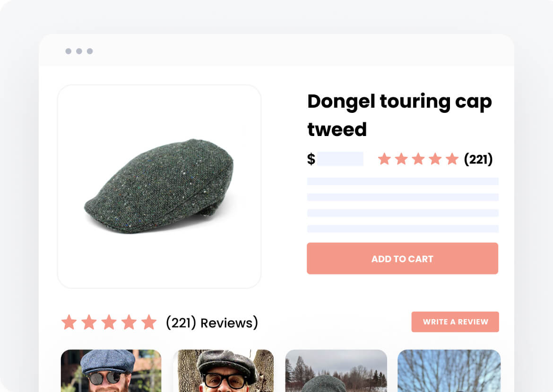The height and width of the screenshot is (392, 553).
Task: Open review photo with blue cap
Action: [111, 371]
